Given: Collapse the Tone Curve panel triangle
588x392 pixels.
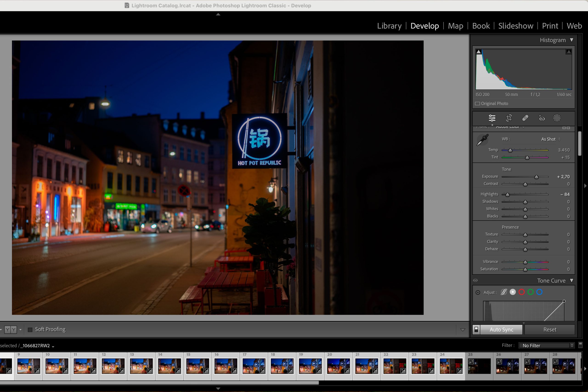Looking at the screenshot, I should (x=571, y=280).
